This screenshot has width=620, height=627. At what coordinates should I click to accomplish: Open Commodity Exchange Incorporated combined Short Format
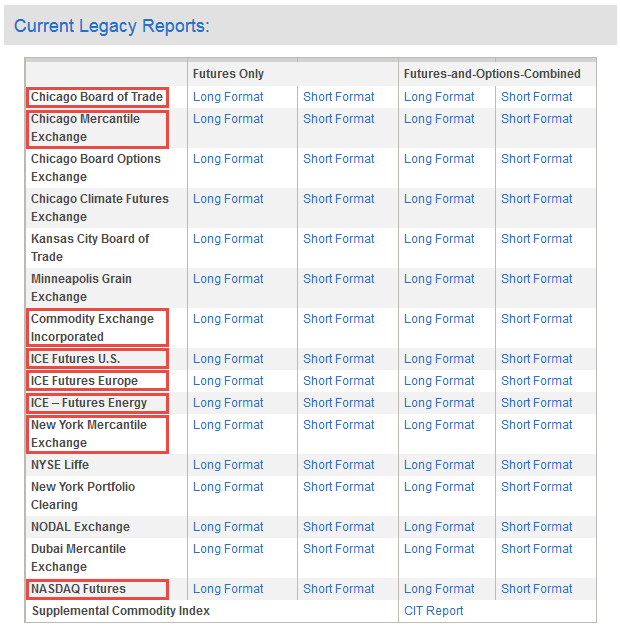tap(536, 319)
